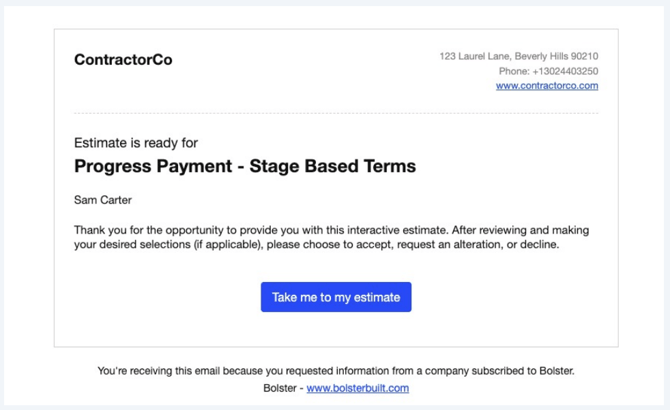The image size is (670, 410).
Task: Click the "Bolster -" footer label
Action: tap(283, 388)
